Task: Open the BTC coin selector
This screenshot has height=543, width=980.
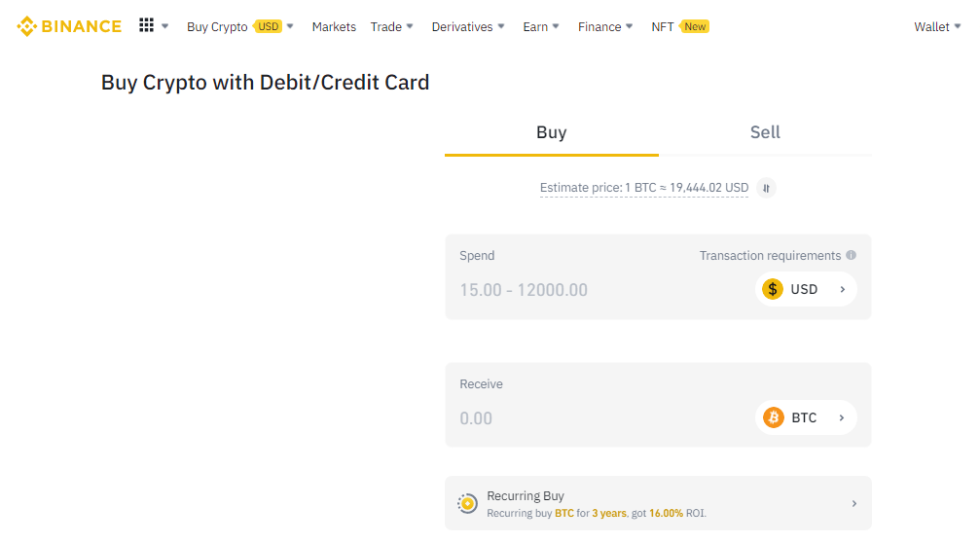Action: tap(806, 417)
